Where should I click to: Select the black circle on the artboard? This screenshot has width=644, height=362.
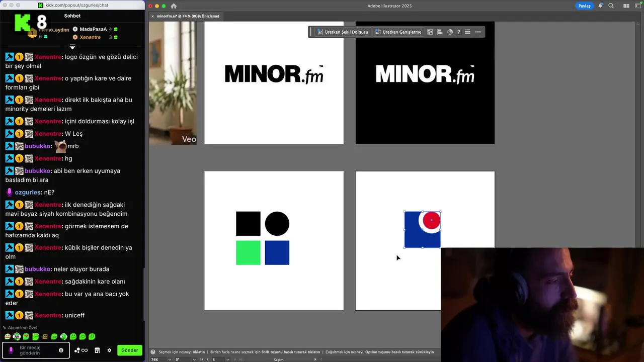click(277, 224)
